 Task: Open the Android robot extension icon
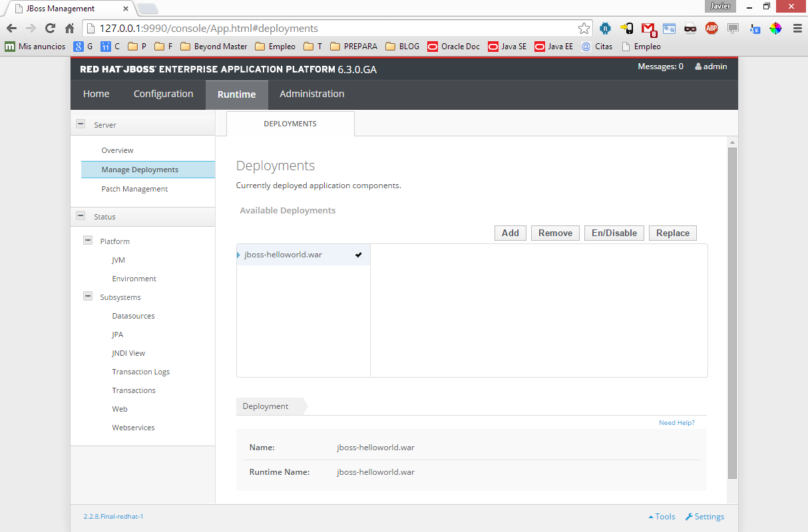[605, 29]
